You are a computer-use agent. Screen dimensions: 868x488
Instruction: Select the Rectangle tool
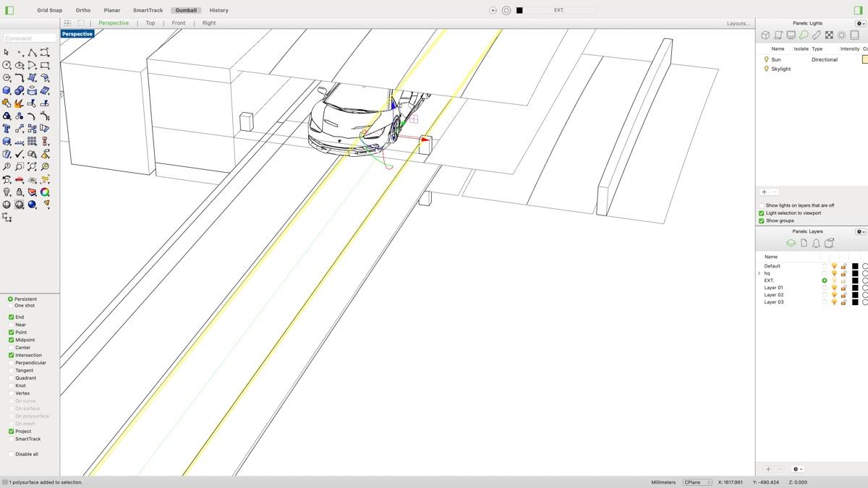[x=45, y=64]
